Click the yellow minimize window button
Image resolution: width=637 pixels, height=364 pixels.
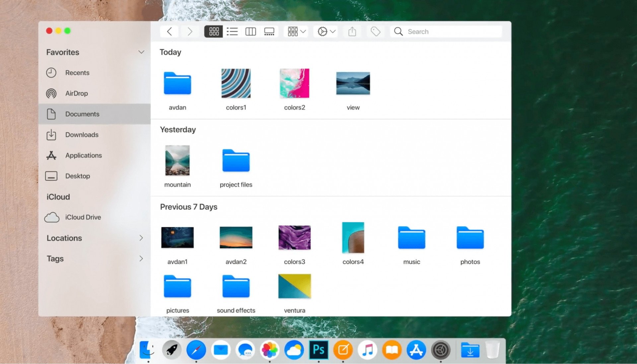(x=58, y=31)
